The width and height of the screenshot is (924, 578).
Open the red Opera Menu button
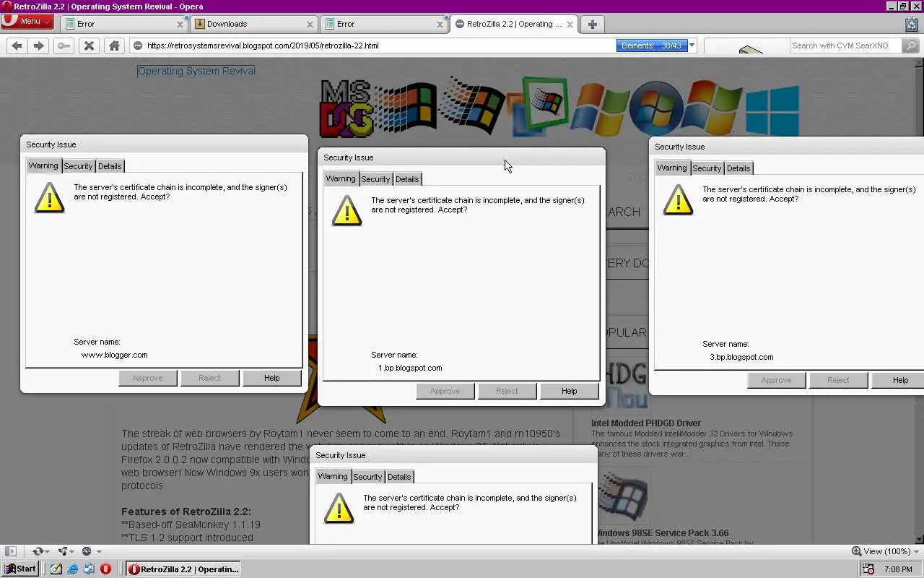click(x=27, y=21)
